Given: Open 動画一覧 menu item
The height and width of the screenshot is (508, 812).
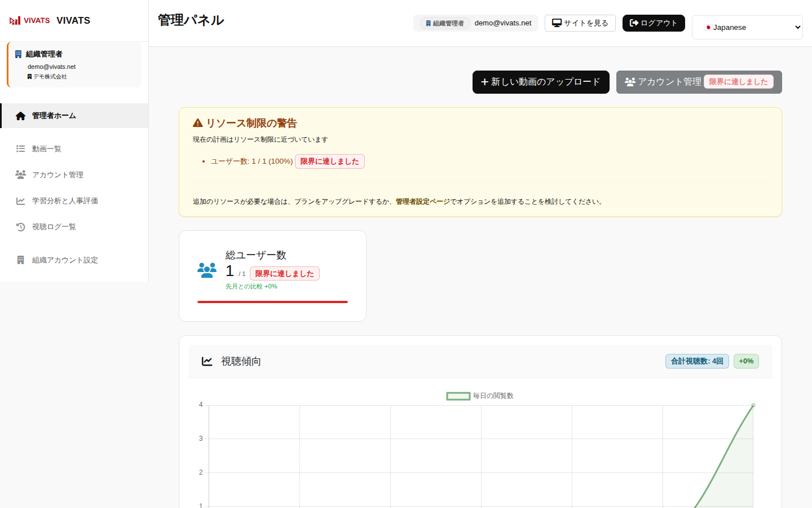Looking at the screenshot, I should click(x=74, y=149).
